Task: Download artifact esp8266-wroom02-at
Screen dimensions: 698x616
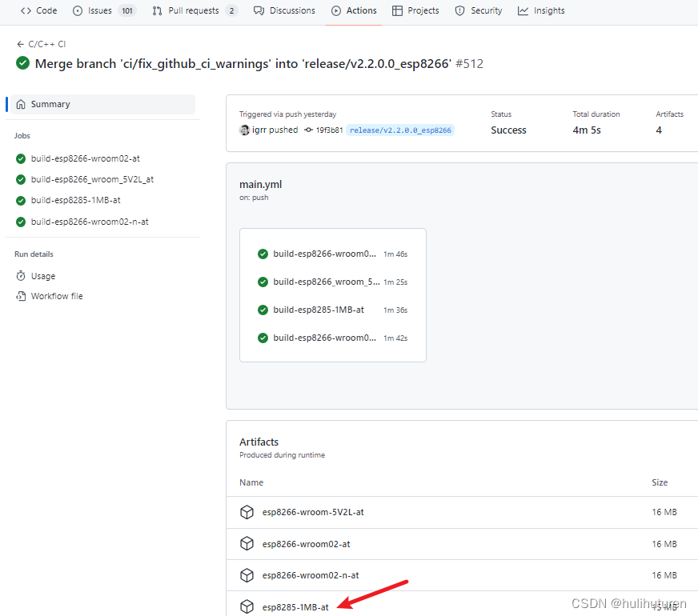Action: point(307,544)
